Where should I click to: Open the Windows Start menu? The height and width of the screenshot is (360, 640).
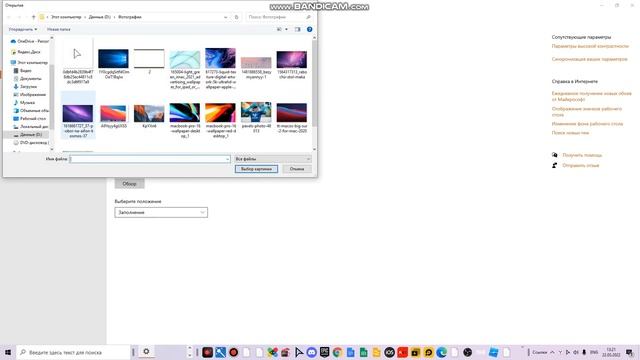8,352
